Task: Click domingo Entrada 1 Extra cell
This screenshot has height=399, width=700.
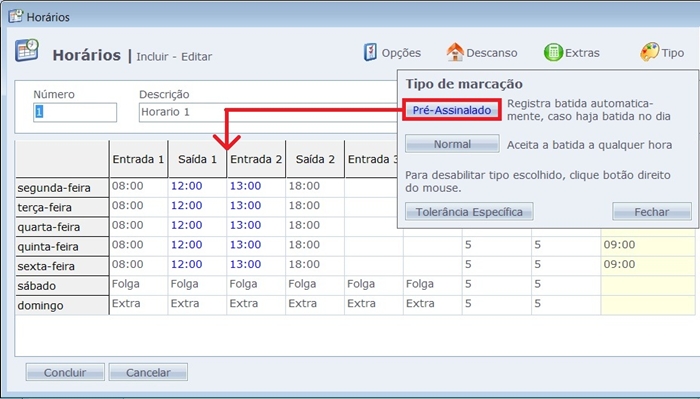Action: click(x=138, y=305)
